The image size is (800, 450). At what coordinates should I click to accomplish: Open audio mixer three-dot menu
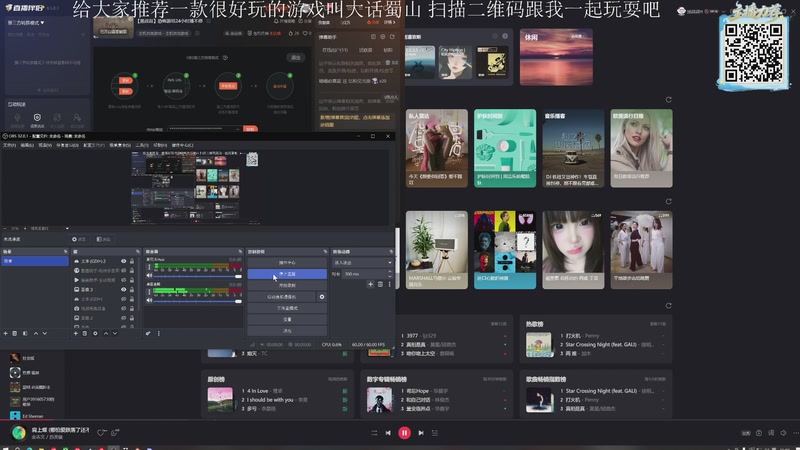pos(159,334)
